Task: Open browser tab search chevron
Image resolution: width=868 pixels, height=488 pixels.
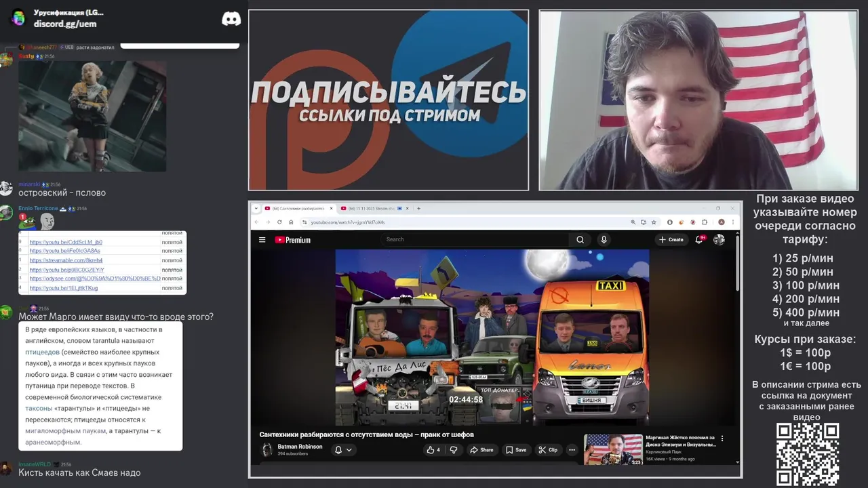Action: coord(257,208)
